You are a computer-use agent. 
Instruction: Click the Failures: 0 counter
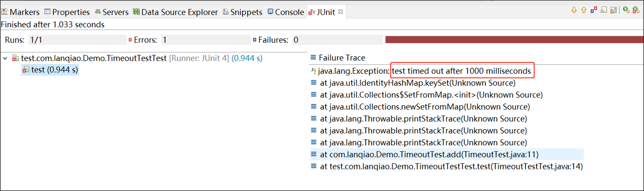click(x=317, y=40)
